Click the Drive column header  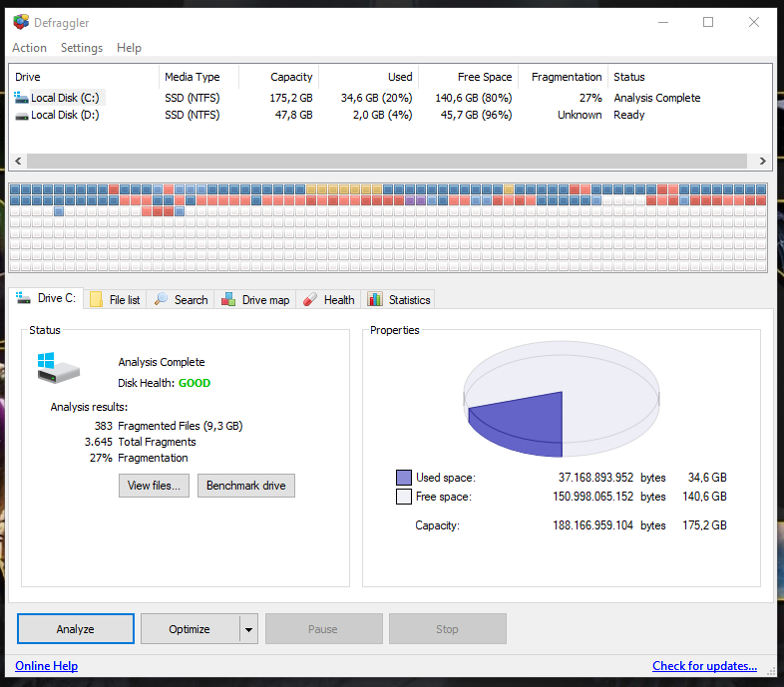(84, 77)
